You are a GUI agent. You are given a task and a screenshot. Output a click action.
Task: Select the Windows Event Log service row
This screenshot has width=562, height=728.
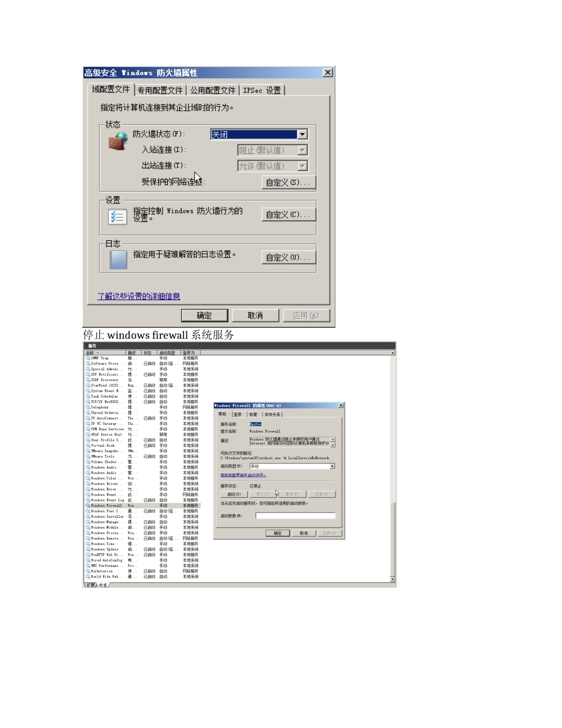click(x=142, y=500)
